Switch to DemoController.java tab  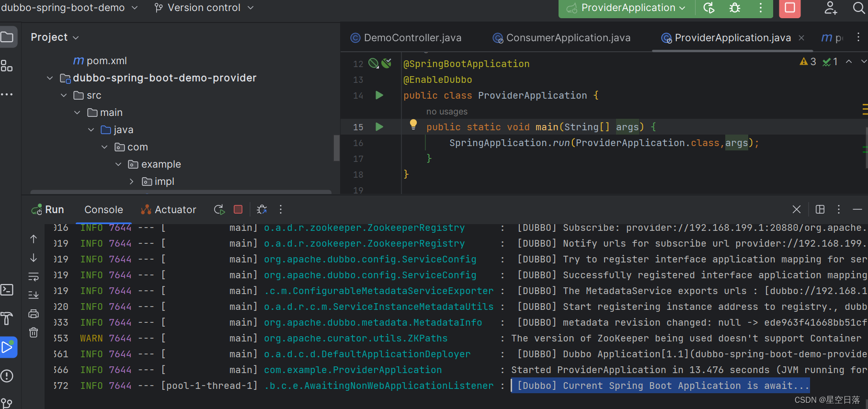pyautogui.click(x=406, y=38)
